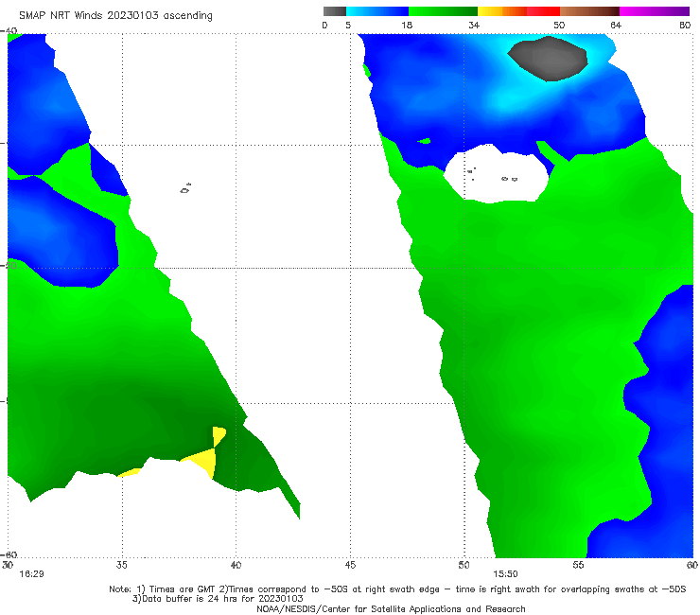700x615 pixels.
Task: Click the longitude axis label '55'
Action: point(578,565)
